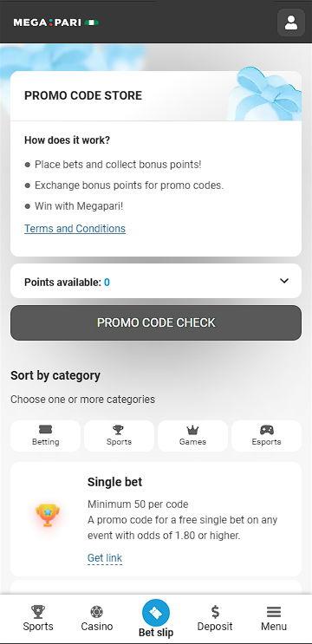Select the Single bet title
312x644 pixels.
115,482
